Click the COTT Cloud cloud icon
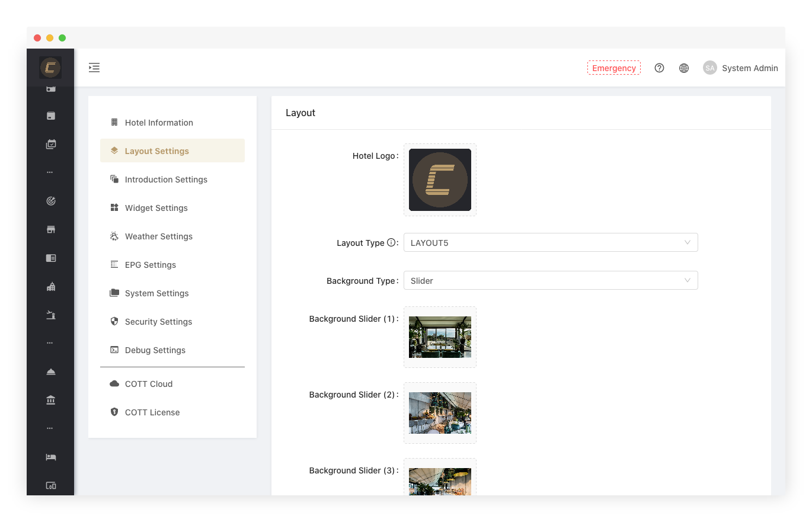Screen dimensions: 812x522 [x=114, y=383]
